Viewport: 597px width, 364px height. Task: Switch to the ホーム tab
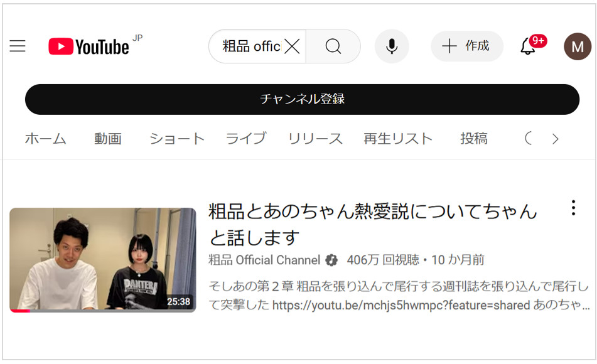pos(45,139)
